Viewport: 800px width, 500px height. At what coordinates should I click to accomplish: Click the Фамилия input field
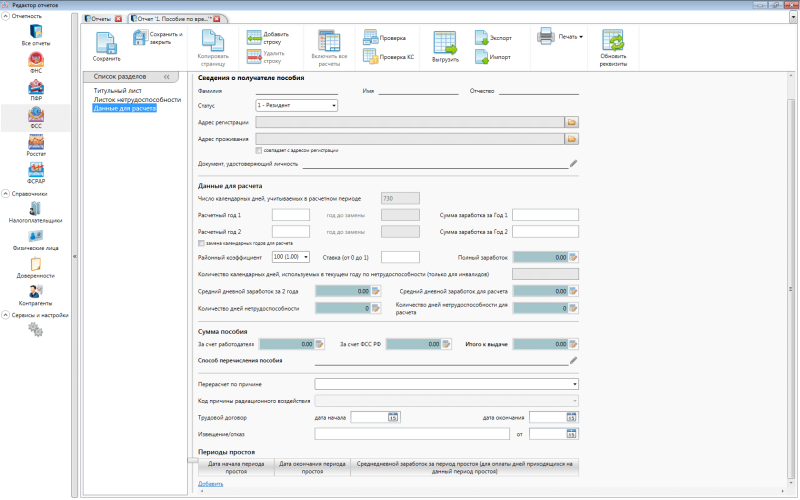tap(296, 90)
